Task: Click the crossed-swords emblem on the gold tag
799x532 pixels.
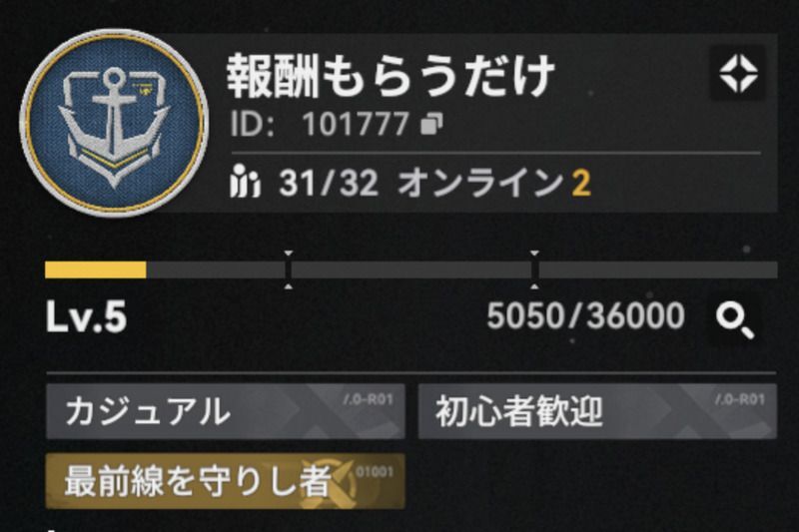Action: coord(327,482)
